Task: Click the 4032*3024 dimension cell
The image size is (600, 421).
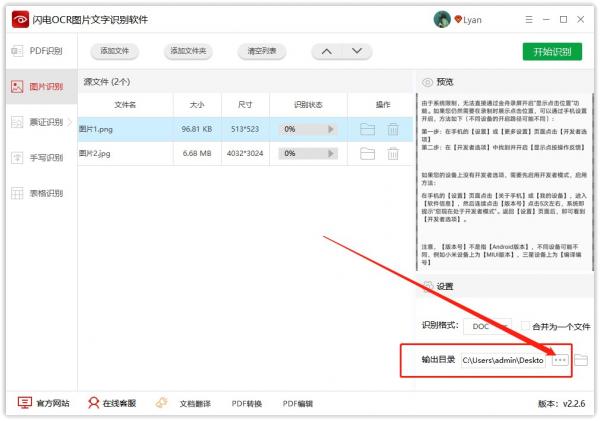Action: pos(245,153)
